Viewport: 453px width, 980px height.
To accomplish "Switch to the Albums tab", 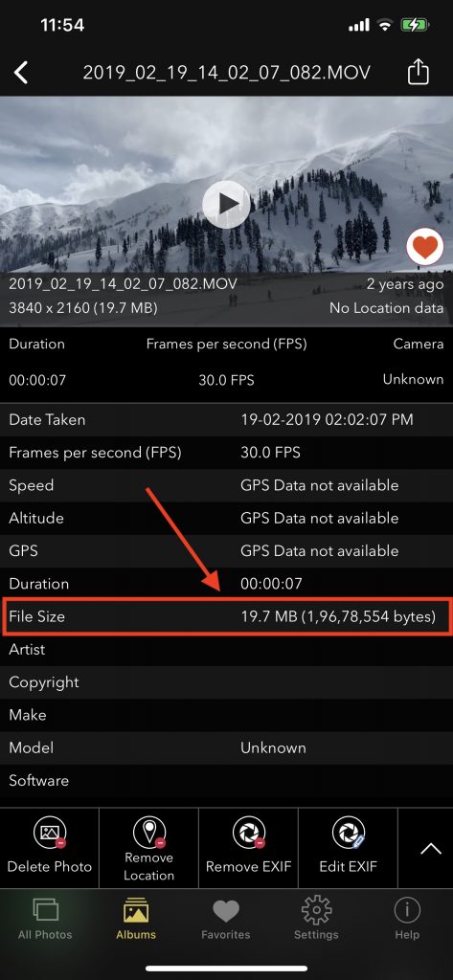I will [x=136, y=919].
